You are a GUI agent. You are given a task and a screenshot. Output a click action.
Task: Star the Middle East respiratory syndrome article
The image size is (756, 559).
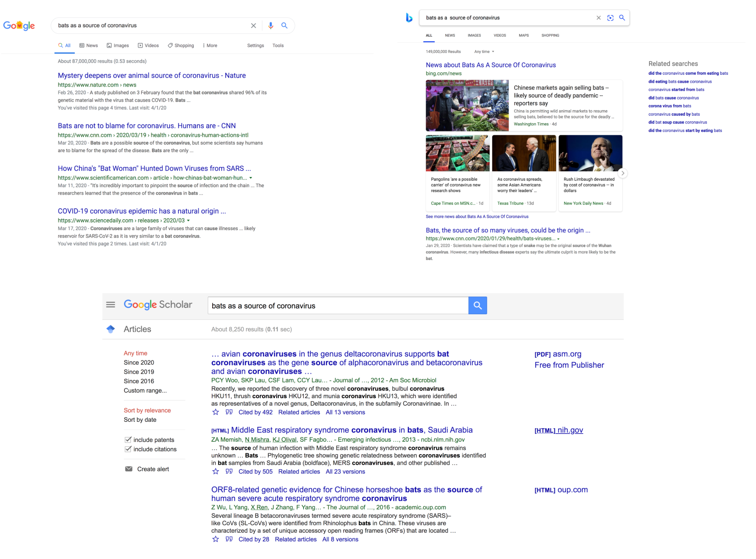[215, 472]
